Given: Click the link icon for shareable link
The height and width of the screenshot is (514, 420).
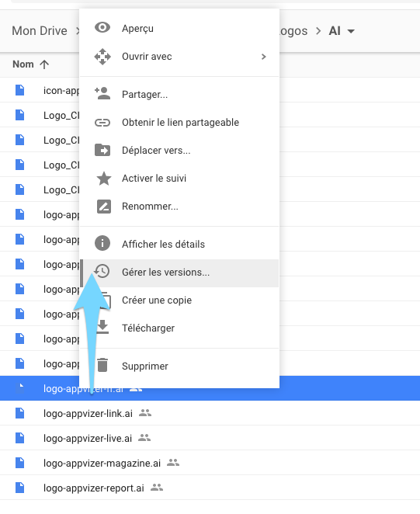Looking at the screenshot, I should tap(102, 123).
